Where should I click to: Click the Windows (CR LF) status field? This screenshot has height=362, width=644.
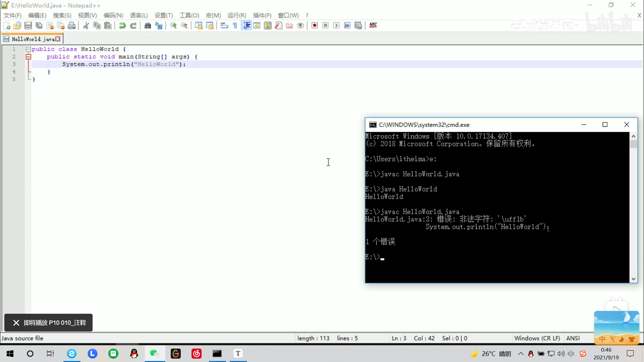(x=537, y=338)
